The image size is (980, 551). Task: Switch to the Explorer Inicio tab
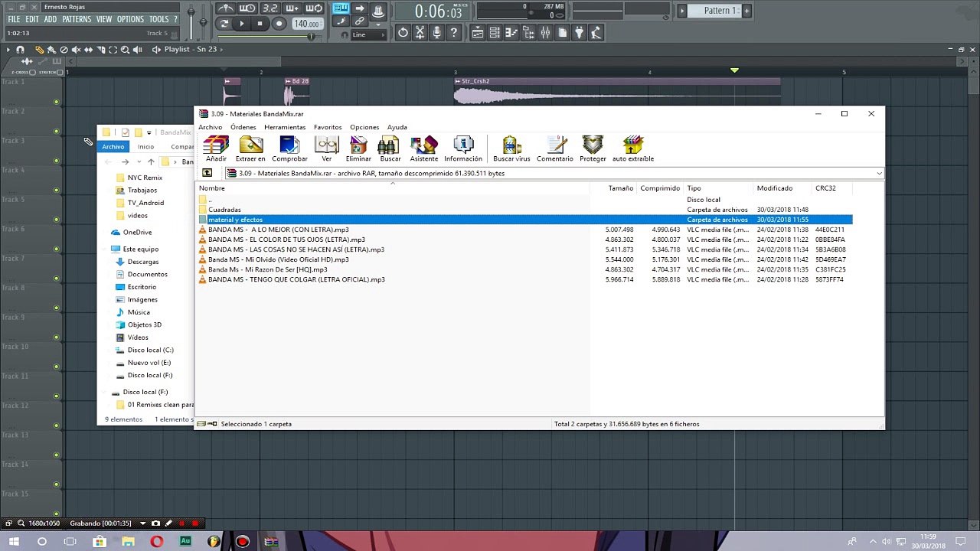[x=145, y=147]
